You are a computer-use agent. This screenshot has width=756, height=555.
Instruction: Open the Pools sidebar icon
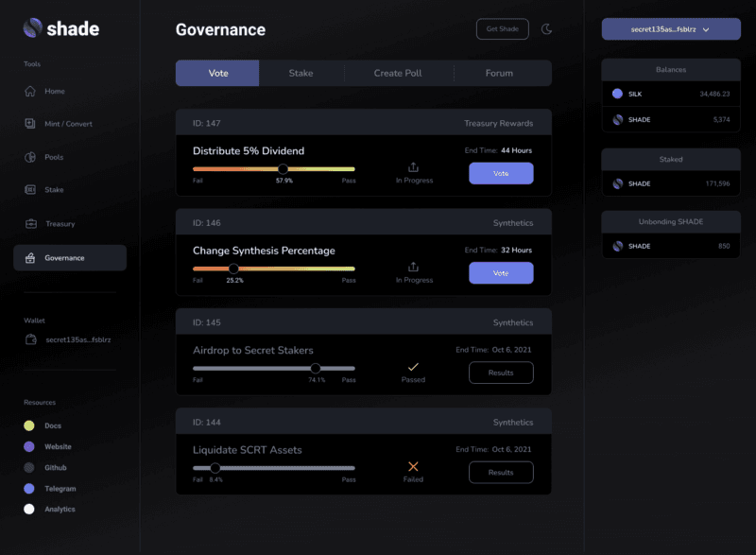(x=30, y=157)
